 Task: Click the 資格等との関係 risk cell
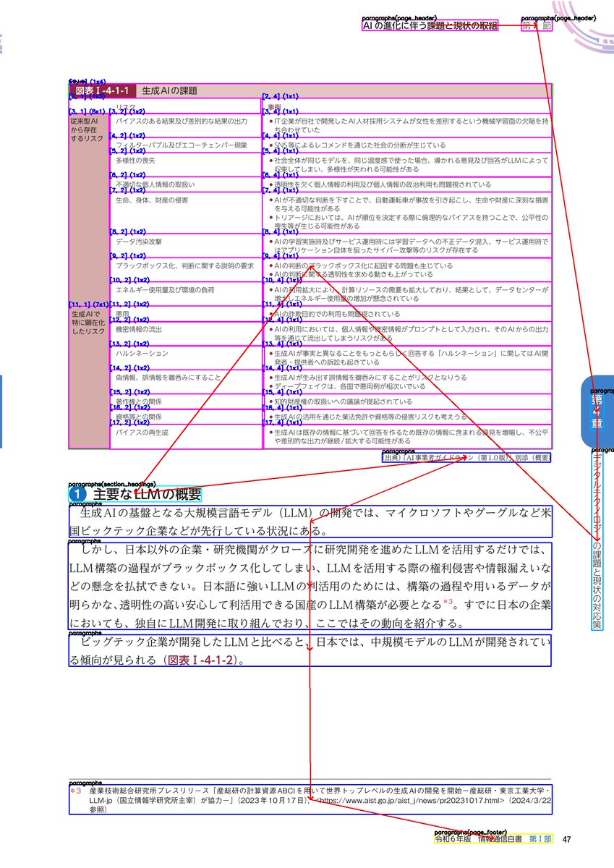point(185,417)
